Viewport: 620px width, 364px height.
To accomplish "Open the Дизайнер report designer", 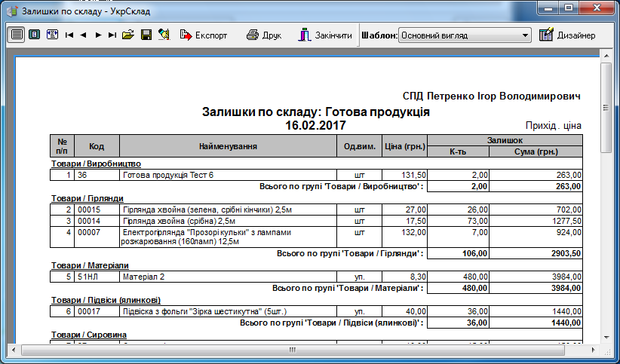I will point(567,35).
